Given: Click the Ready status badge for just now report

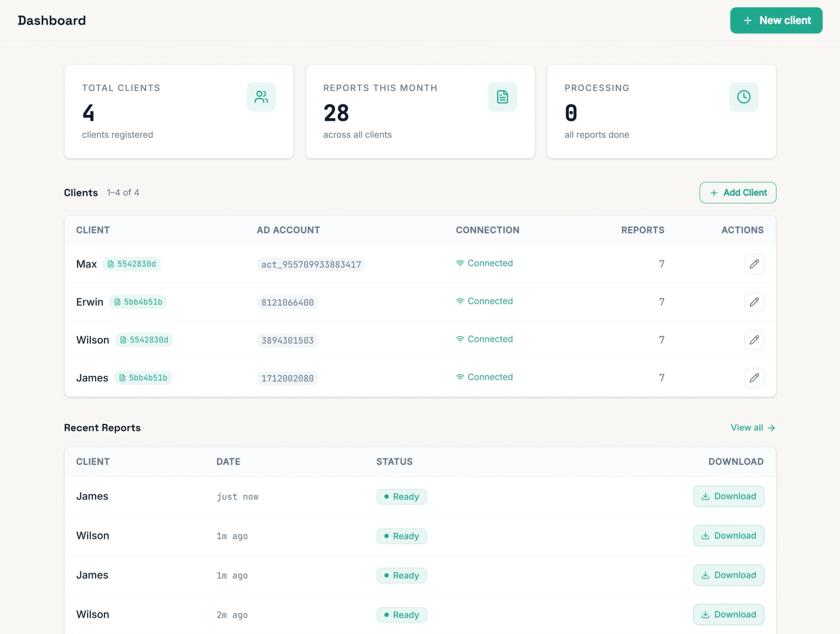Looking at the screenshot, I should [402, 497].
